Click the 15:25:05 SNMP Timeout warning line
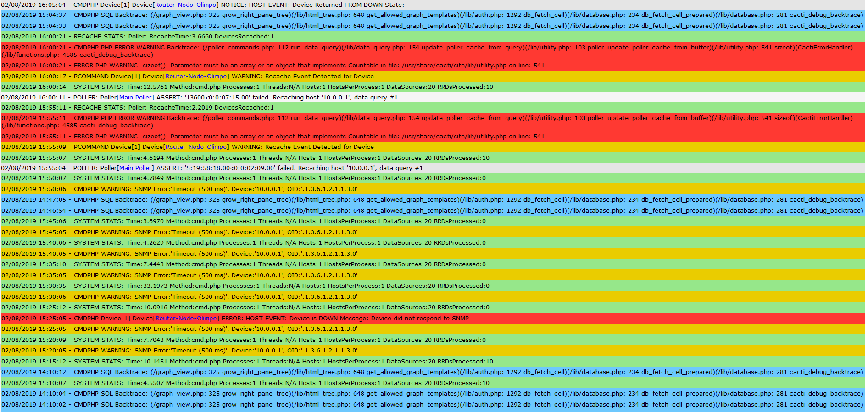Image resolution: width=868 pixels, height=412 pixels. coord(433,329)
